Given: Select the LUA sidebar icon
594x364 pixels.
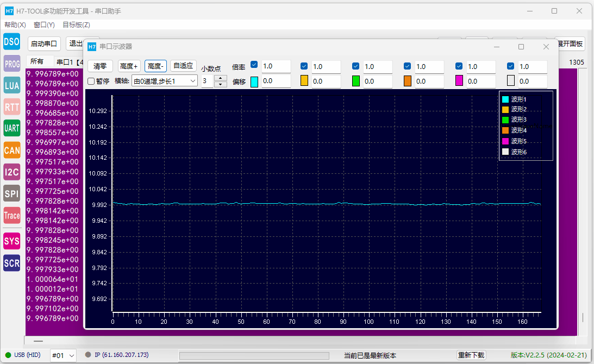Looking at the screenshot, I should [x=12, y=86].
